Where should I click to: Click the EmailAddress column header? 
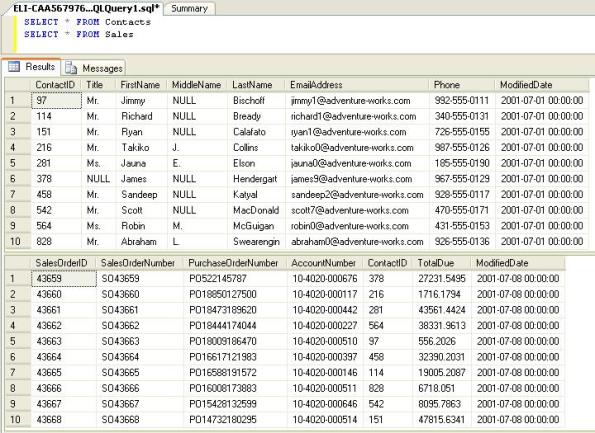[x=357, y=85]
